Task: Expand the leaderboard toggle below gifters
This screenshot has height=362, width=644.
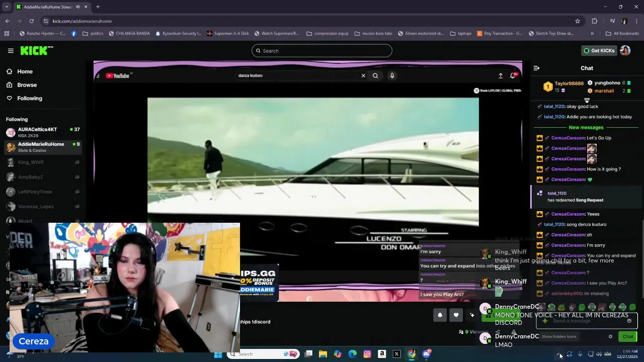Action: tap(587, 101)
